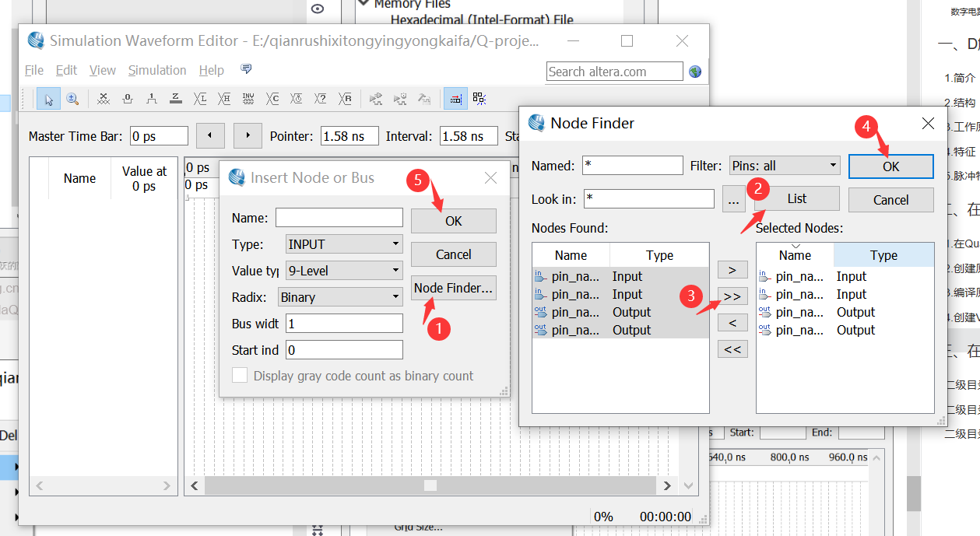The image size is (980, 536).
Task: Open the Type dropdown showing INPUT
Action: pyautogui.click(x=344, y=244)
